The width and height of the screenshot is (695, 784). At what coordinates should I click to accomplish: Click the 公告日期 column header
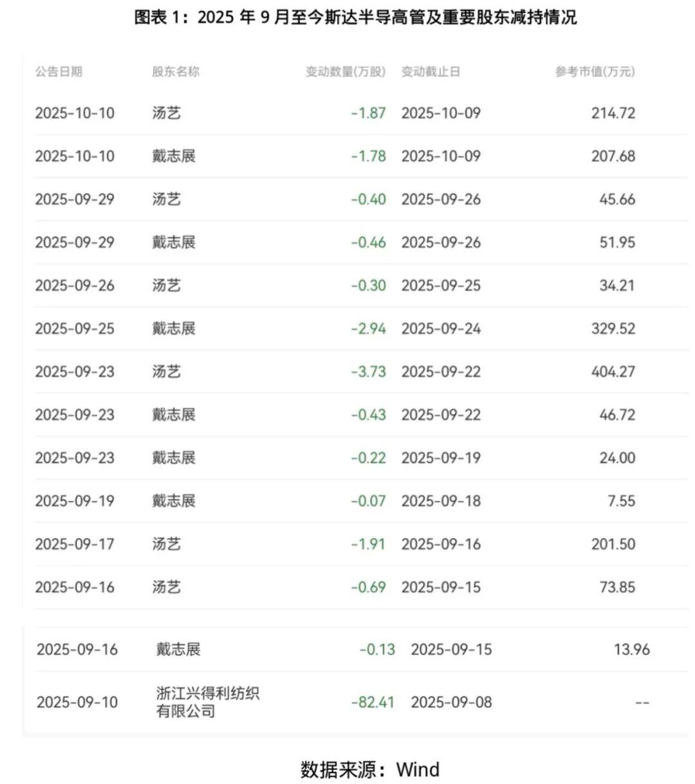[59, 71]
